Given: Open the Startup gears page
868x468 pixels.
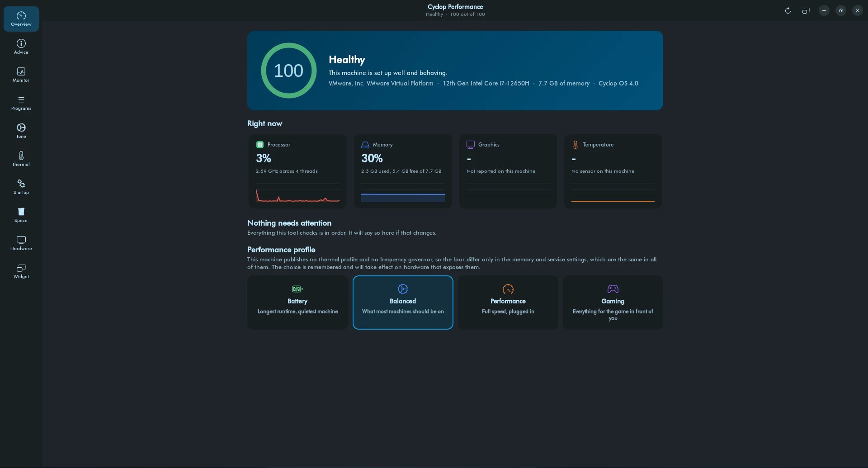Looking at the screenshot, I should pyautogui.click(x=21, y=187).
